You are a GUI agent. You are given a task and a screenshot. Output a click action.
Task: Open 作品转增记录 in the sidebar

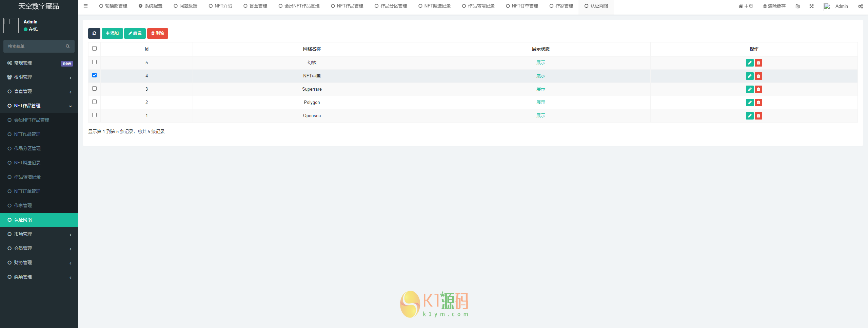(x=39, y=177)
